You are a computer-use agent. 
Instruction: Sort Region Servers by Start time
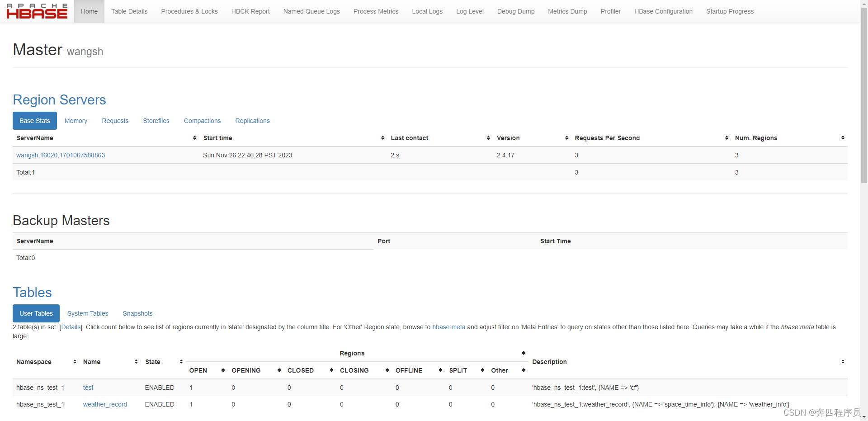click(x=382, y=138)
